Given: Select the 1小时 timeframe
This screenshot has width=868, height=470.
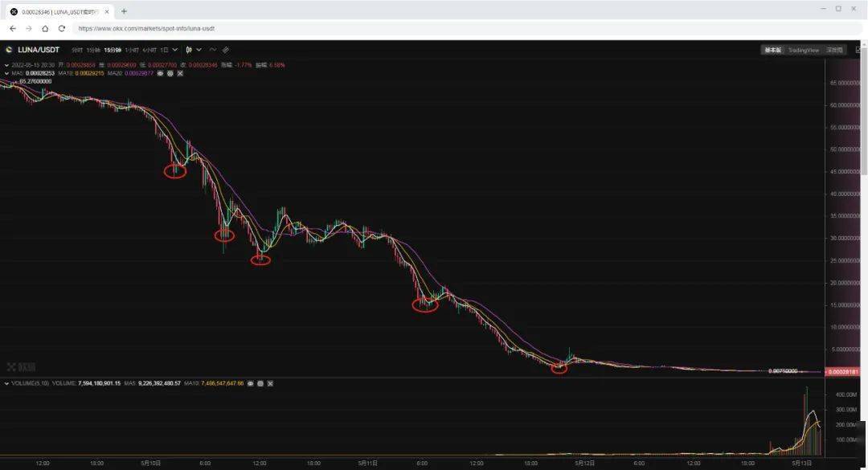Looking at the screenshot, I should [x=132, y=50].
